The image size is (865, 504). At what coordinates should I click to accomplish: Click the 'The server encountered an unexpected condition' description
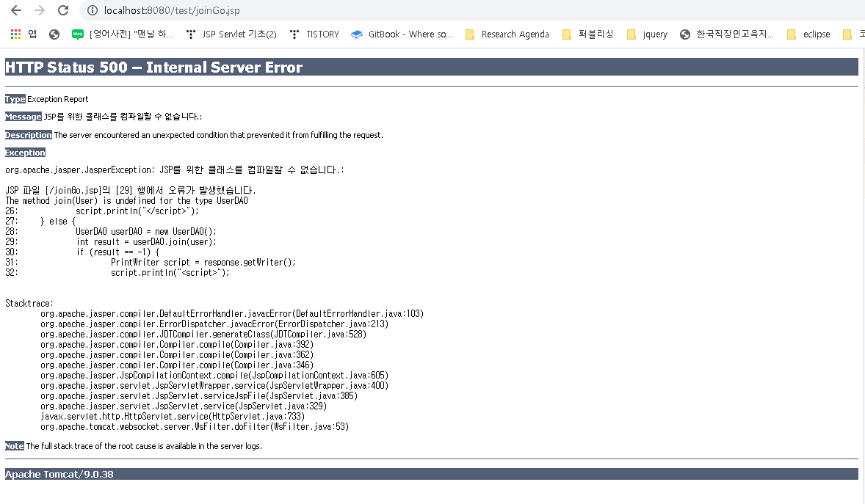(x=219, y=135)
